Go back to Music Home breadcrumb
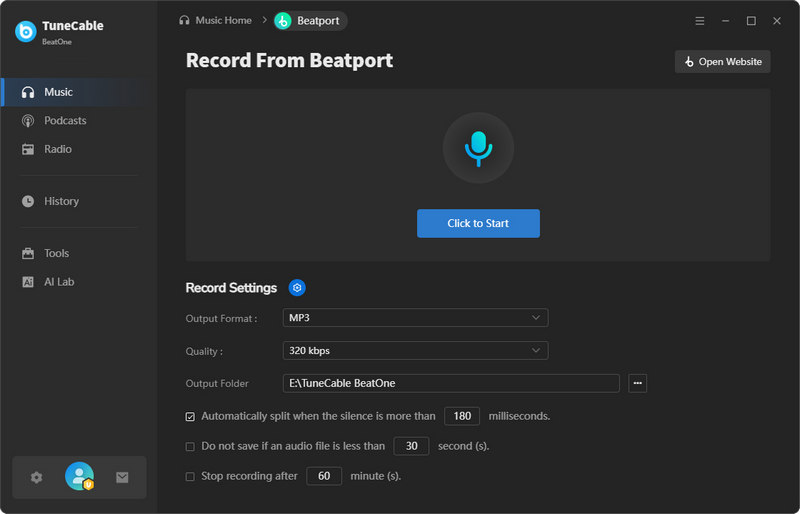 [x=215, y=20]
